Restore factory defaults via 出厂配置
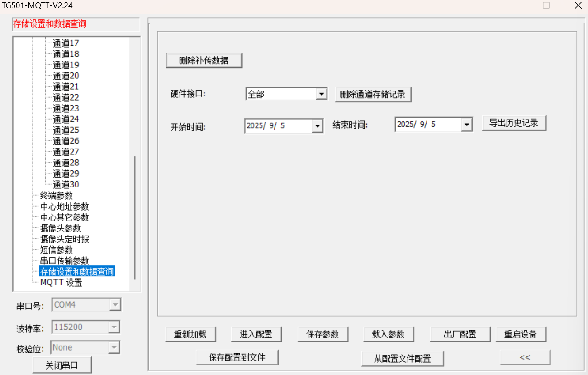This screenshot has height=375, width=588. pyautogui.click(x=460, y=334)
